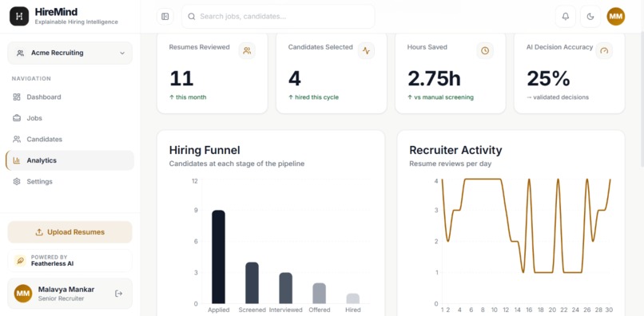Click the Malavya Mankar profile name
The image size is (644, 316).
[x=66, y=290]
